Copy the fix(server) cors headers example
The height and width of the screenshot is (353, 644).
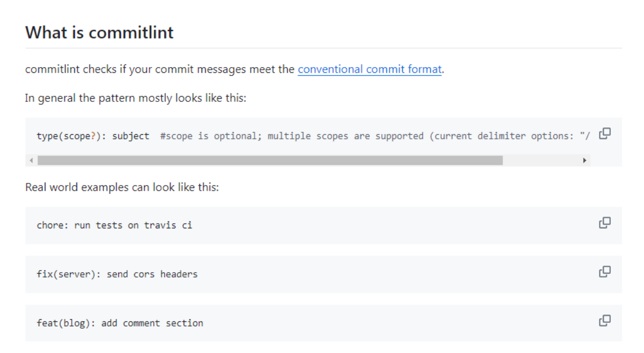[x=605, y=272]
